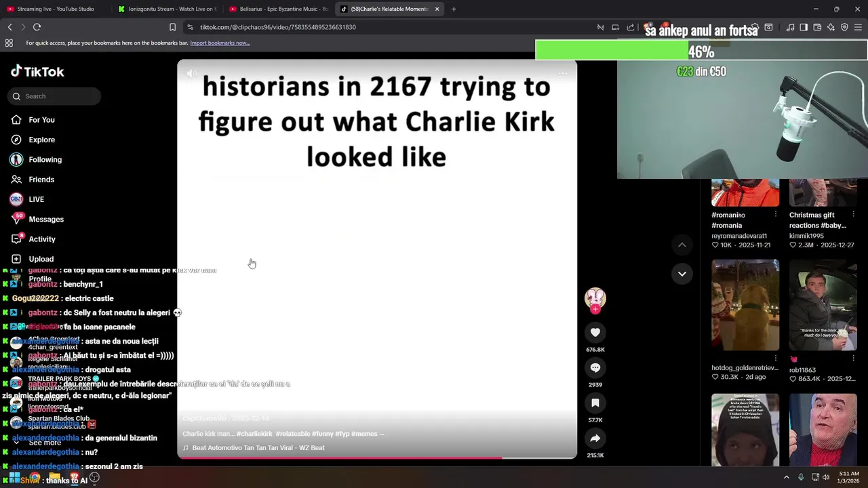
Task: Open the Messages icon with 50 badge
Action: tap(16, 219)
